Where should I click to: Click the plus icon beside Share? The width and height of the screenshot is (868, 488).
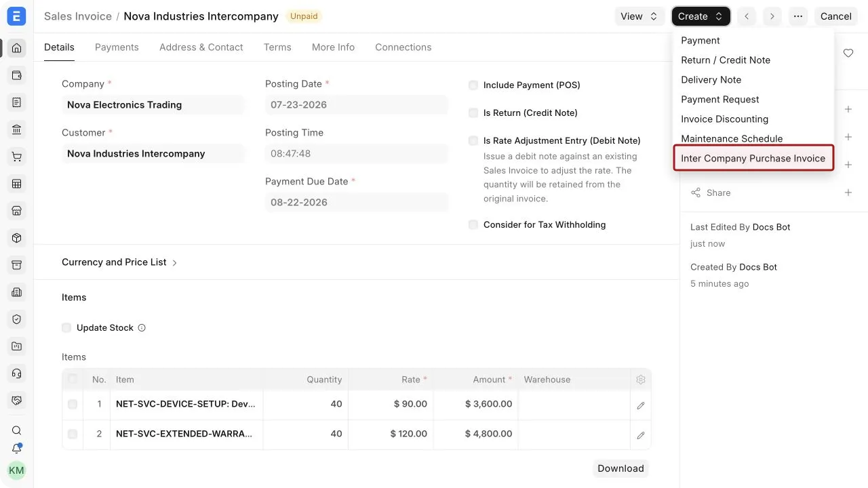848,192
